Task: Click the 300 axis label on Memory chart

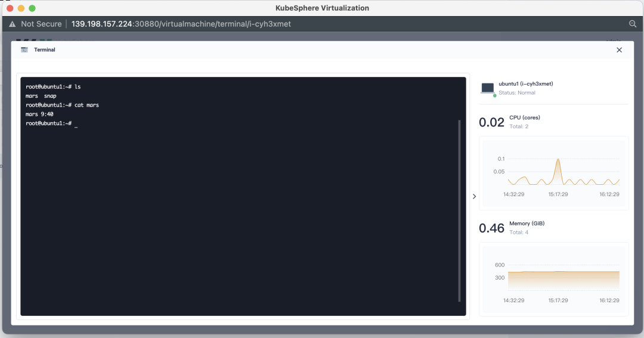Action: pyautogui.click(x=500, y=278)
